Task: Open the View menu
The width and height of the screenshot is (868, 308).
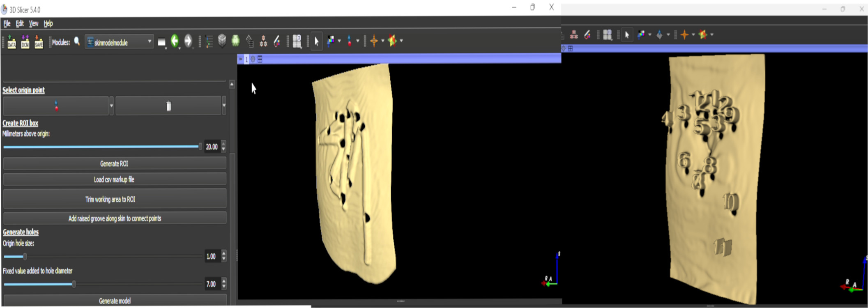Action: [x=34, y=23]
